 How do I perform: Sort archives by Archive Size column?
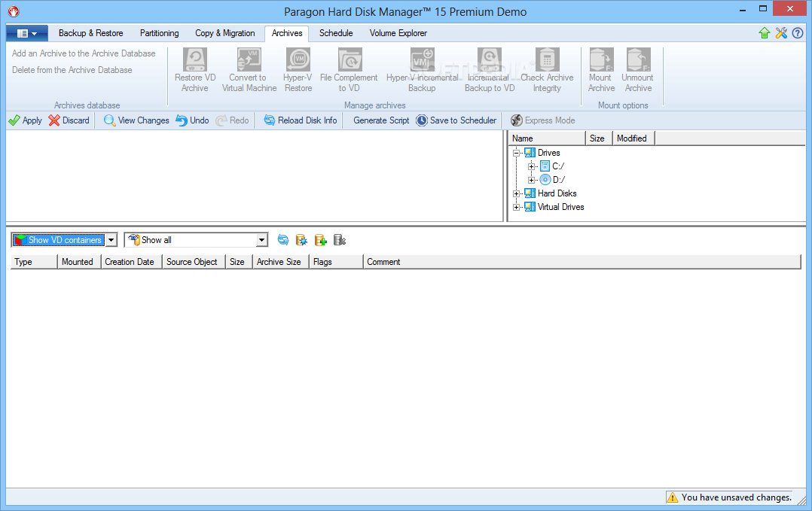(281, 262)
